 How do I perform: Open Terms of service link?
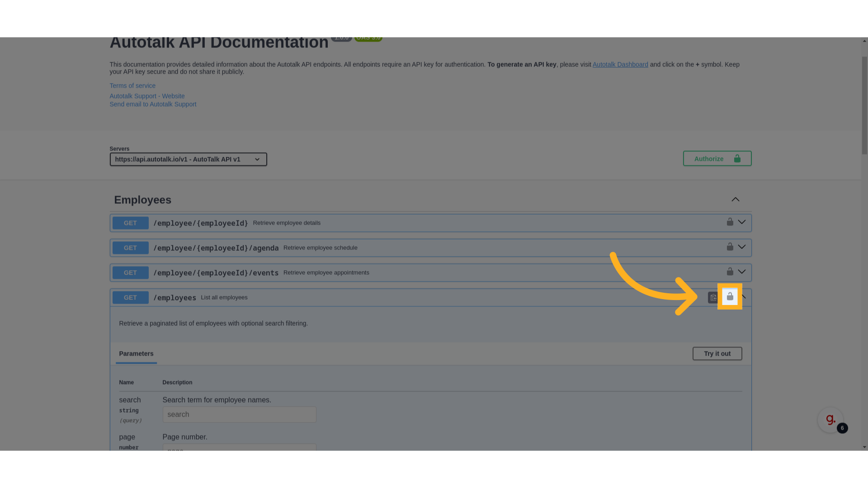pyautogui.click(x=132, y=86)
